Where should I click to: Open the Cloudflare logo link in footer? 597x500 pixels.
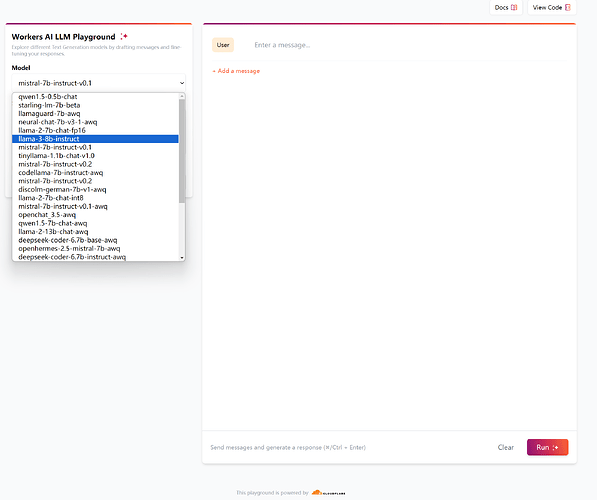(329, 493)
